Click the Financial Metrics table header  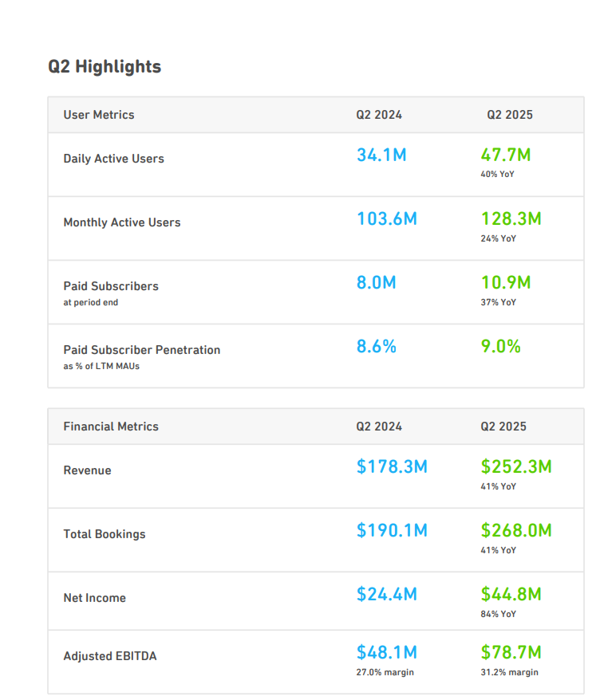[x=111, y=427]
